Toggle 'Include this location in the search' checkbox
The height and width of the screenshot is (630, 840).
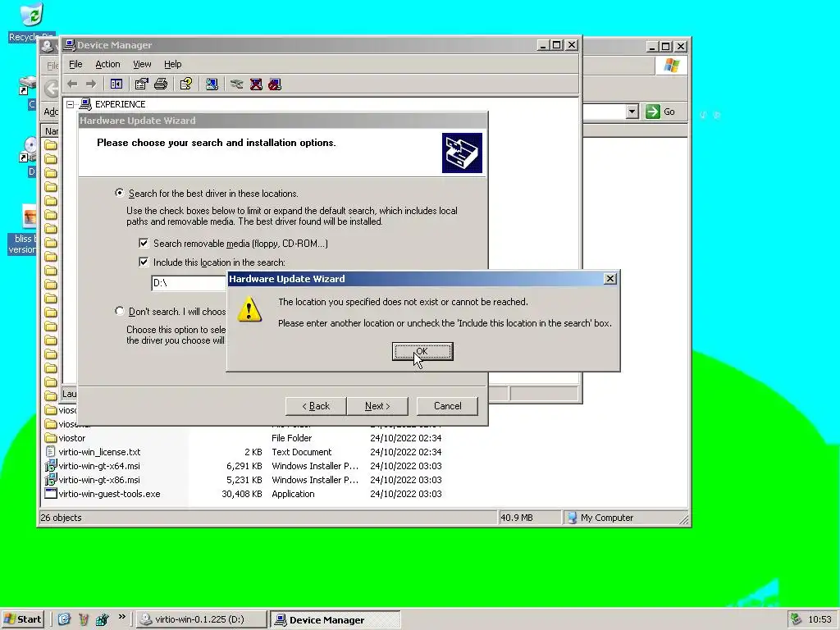(x=144, y=262)
